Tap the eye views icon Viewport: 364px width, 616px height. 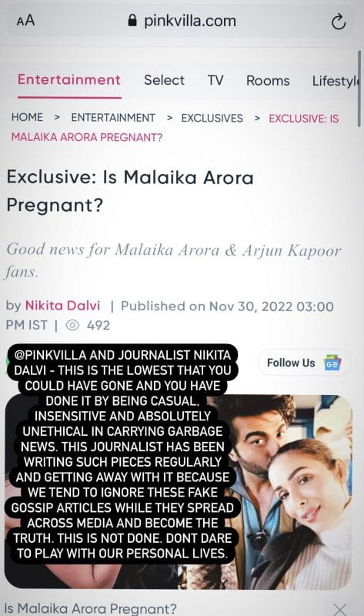pyautogui.click(x=72, y=325)
